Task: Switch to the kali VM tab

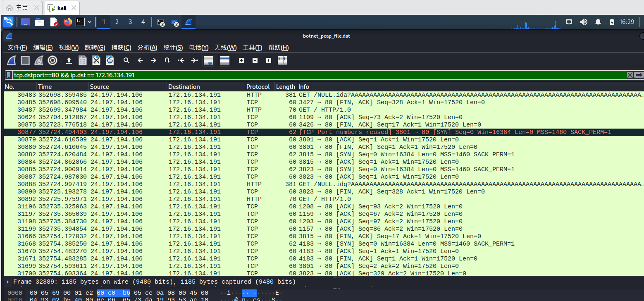Action: 62,8
